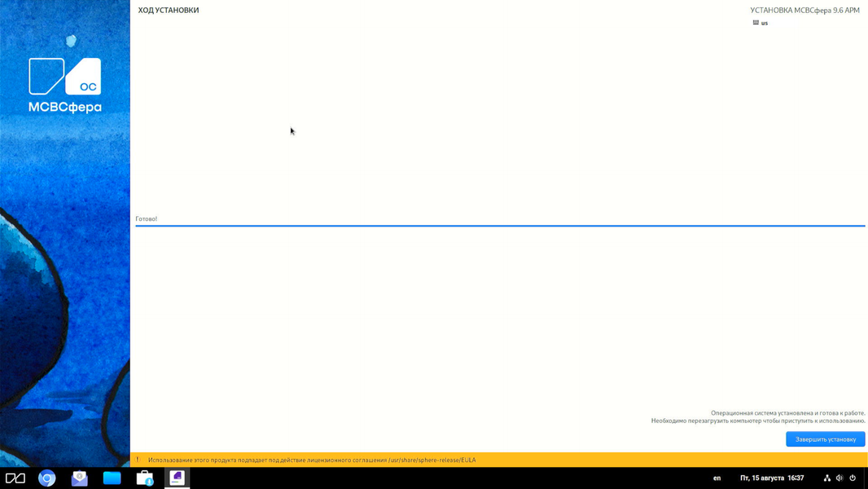868x489 pixels.
Task: Click the ХОД УСТАНОВКИ heading
Action: point(169,10)
